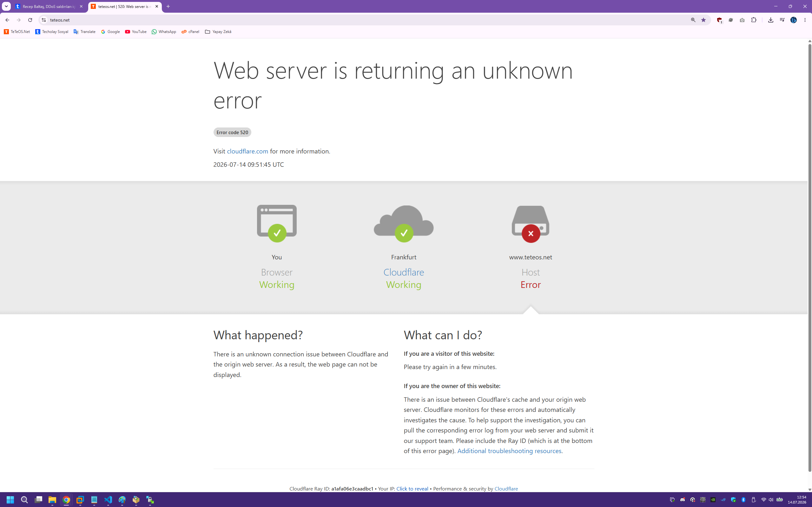812x507 pixels.
Task: Open the zoom magnifier in address bar
Action: (x=693, y=20)
